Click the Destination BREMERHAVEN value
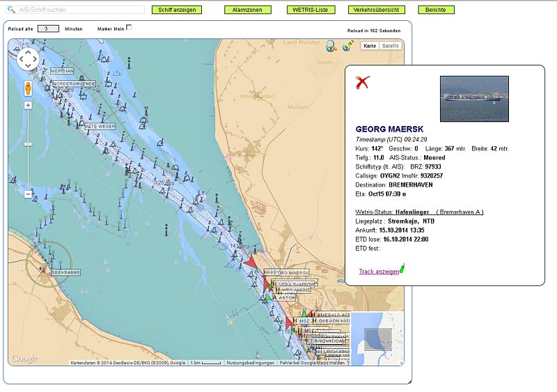Image resolution: width=557 pixels, height=392 pixels. [411, 185]
